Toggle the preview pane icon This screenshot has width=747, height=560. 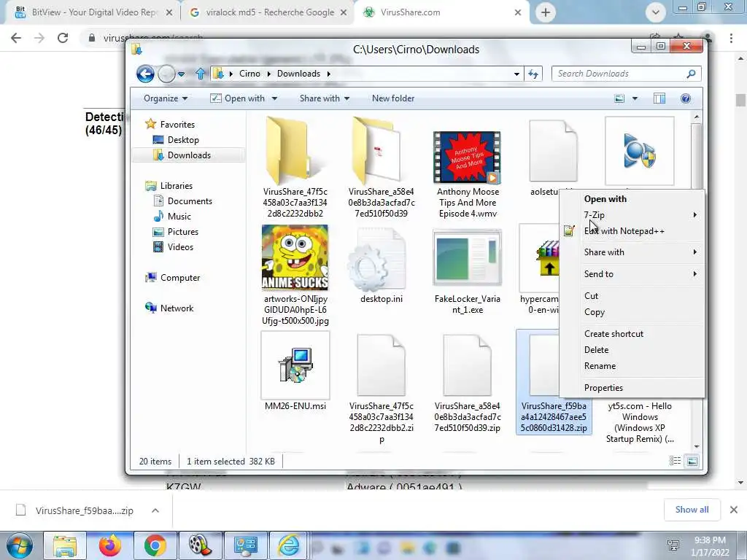pos(659,98)
